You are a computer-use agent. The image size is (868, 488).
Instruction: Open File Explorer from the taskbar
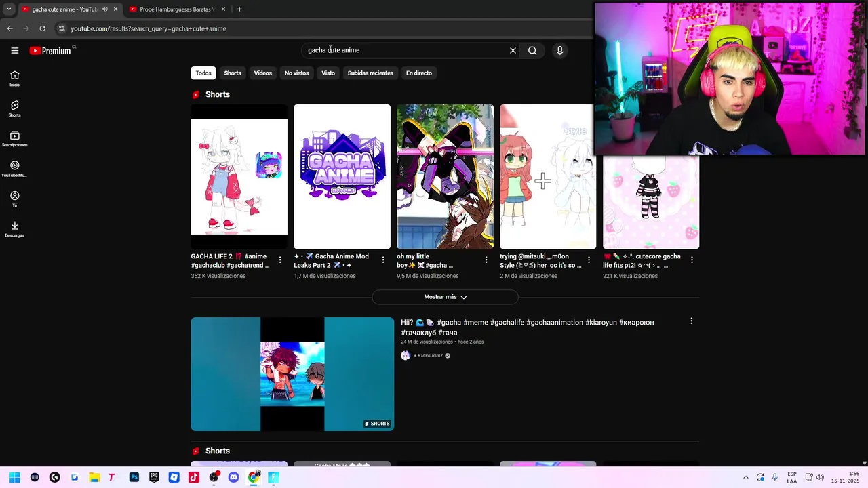click(x=94, y=477)
